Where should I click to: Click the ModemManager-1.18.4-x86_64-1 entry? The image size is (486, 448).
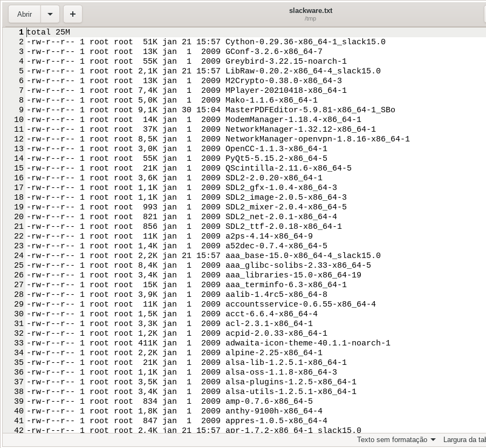[x=293, y=119]
